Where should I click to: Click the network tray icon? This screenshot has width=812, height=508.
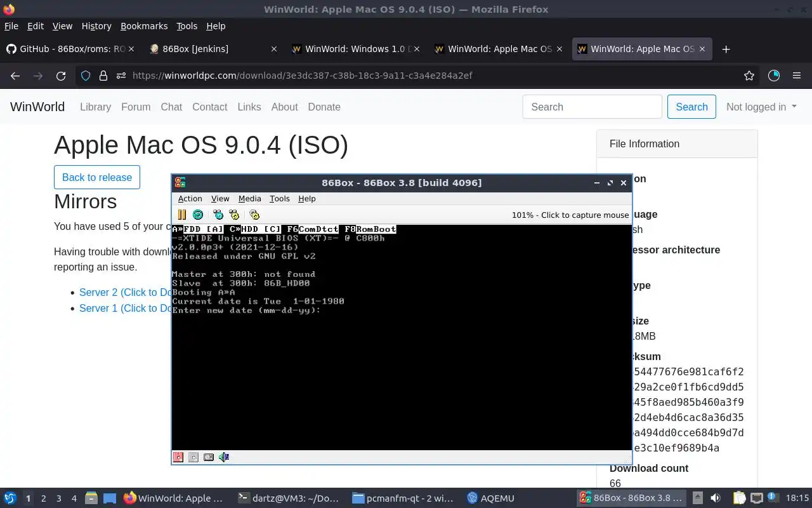coord(756,498)
